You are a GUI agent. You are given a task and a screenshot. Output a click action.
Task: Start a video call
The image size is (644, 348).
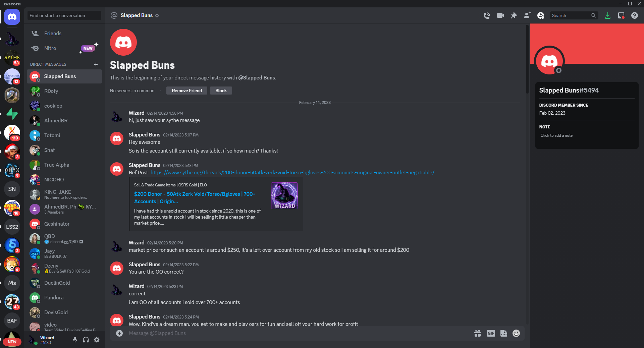(500, 15)
